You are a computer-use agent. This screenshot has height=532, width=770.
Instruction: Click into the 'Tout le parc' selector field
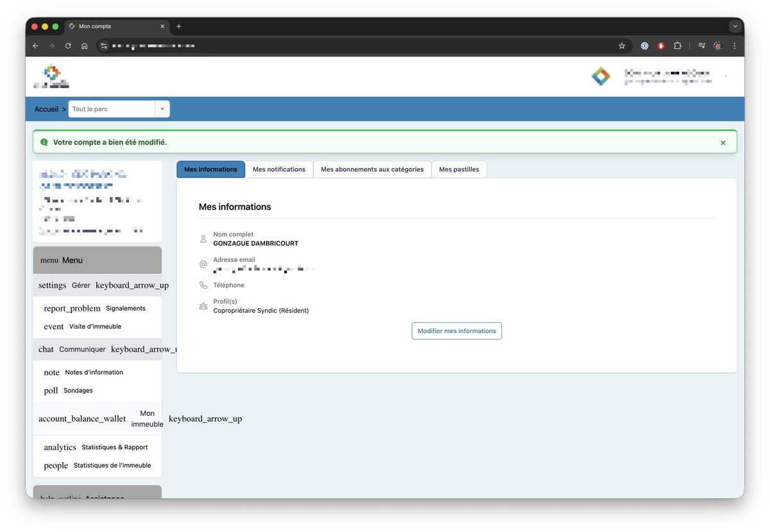tap(112, 109)
